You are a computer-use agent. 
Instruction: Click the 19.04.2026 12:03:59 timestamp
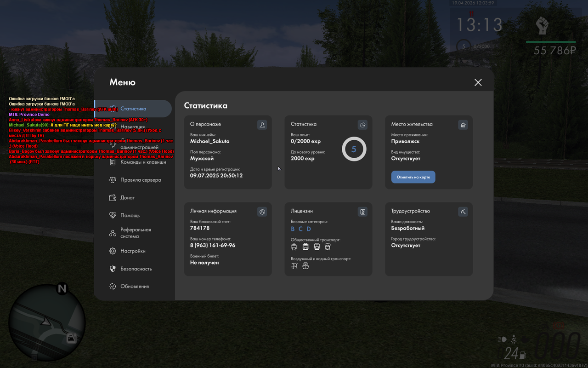point(473,3)
